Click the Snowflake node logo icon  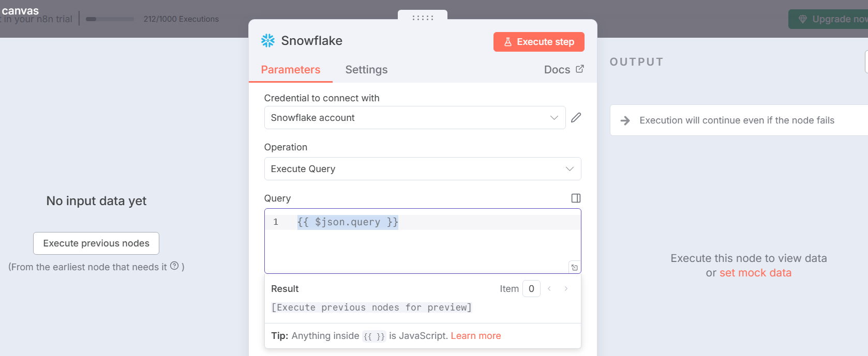click(x=268, y=41)
